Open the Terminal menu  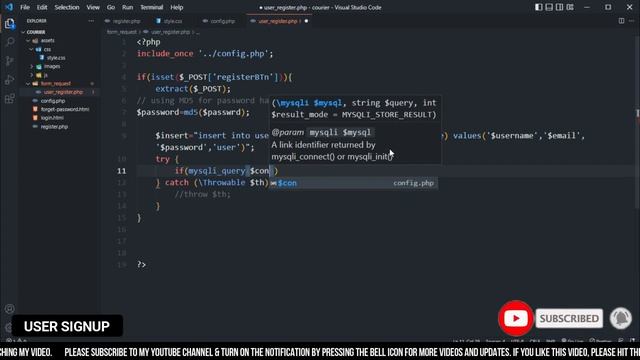pos(151,7)
